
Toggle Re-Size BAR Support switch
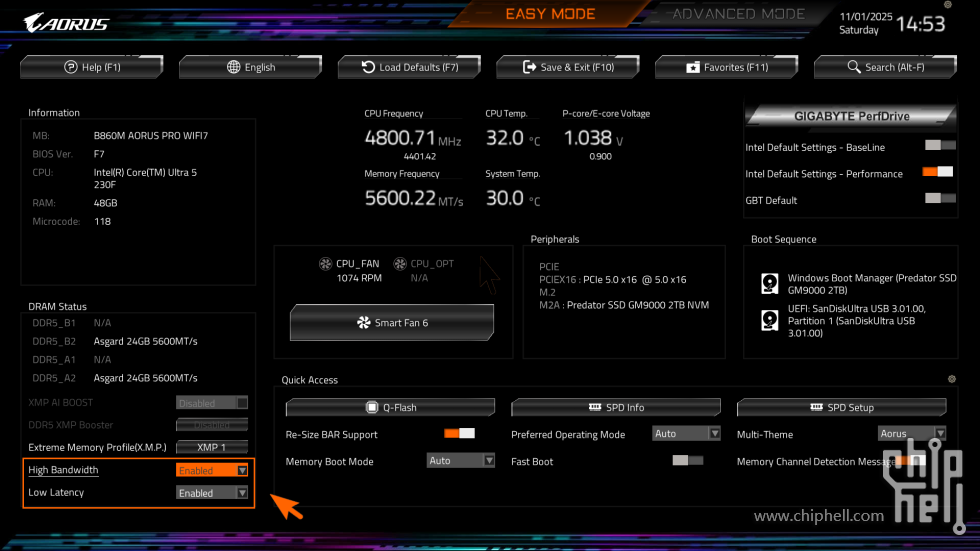coord(459,434)
